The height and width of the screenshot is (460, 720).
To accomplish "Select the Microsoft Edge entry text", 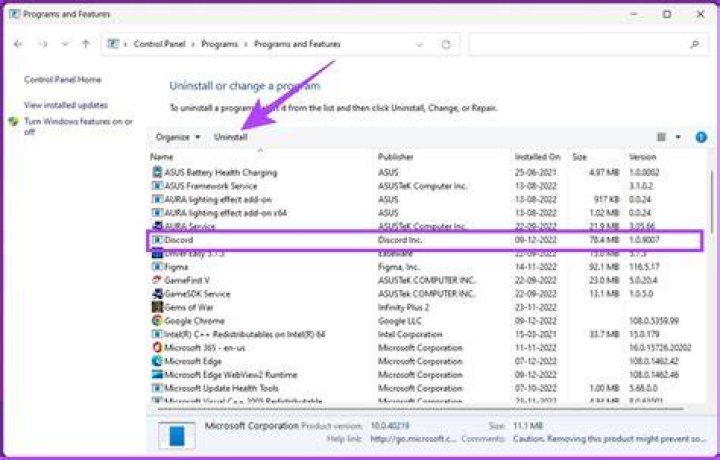I will (193, 361).
